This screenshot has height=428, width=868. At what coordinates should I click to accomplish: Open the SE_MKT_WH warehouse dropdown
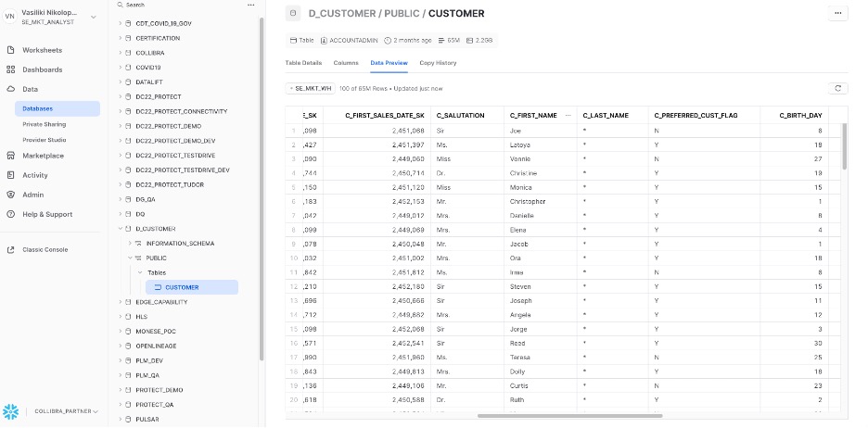[x=312, y=88]
